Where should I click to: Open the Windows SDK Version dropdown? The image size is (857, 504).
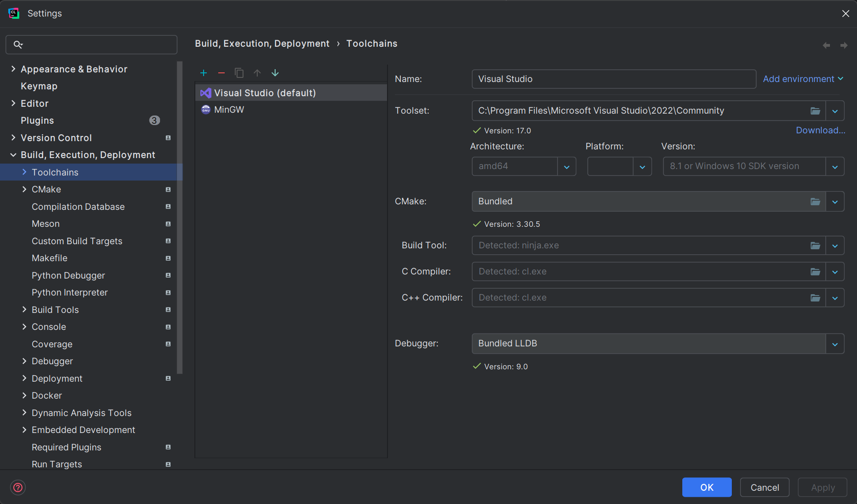[835, 166]
